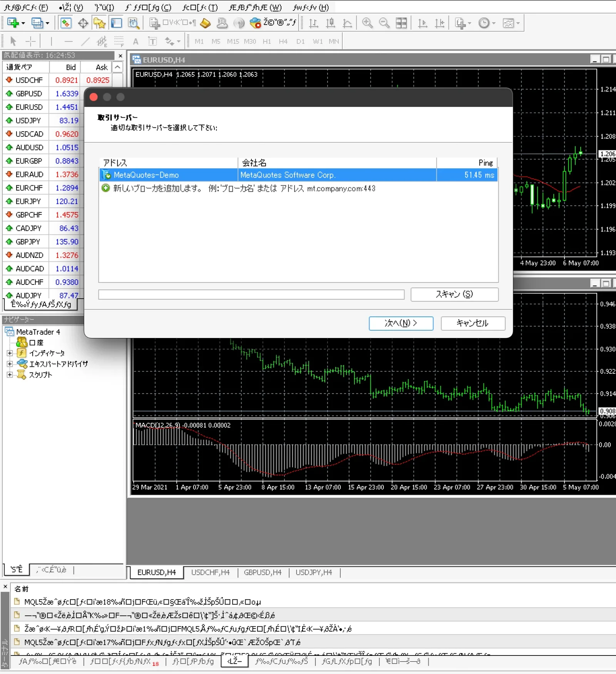Click the chart Templates icon
Viewport: 616px width, 674px height.
(508, 23)
